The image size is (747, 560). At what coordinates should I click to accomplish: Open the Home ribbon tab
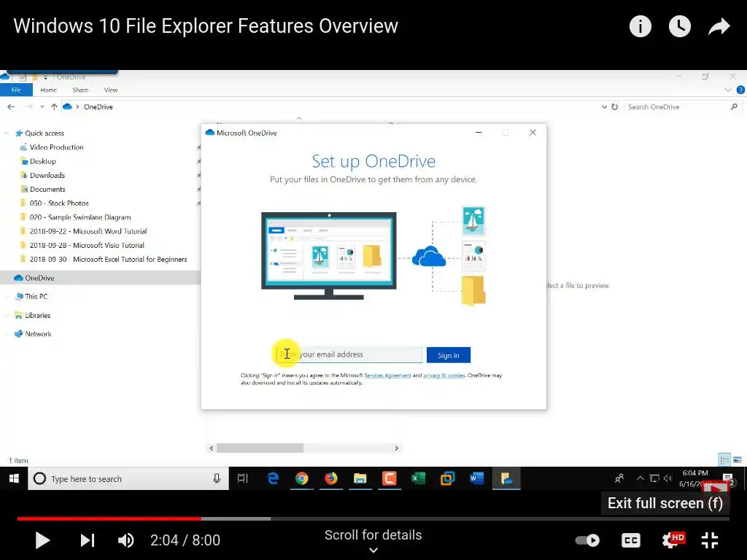tap(49, 90)
